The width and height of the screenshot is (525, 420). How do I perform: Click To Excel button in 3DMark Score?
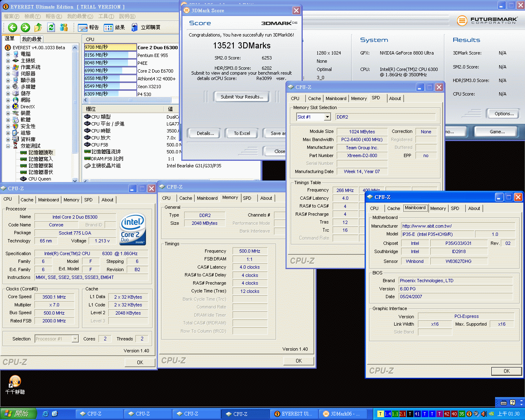242,133
